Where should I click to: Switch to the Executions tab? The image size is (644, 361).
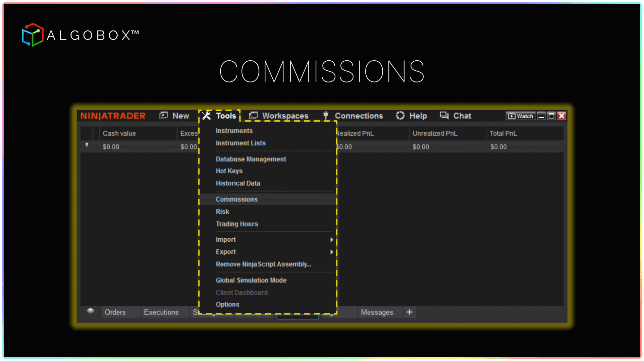click(161, 312)
